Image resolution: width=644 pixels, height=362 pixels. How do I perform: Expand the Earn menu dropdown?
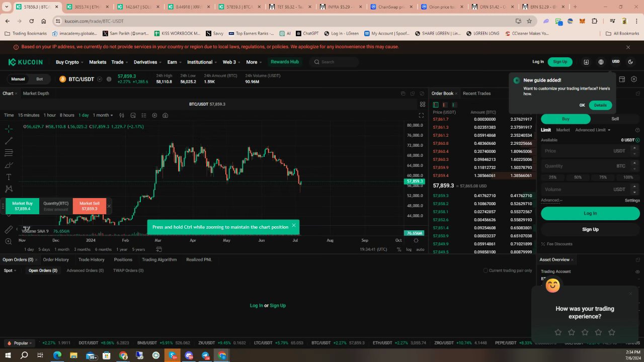[174, 62]
